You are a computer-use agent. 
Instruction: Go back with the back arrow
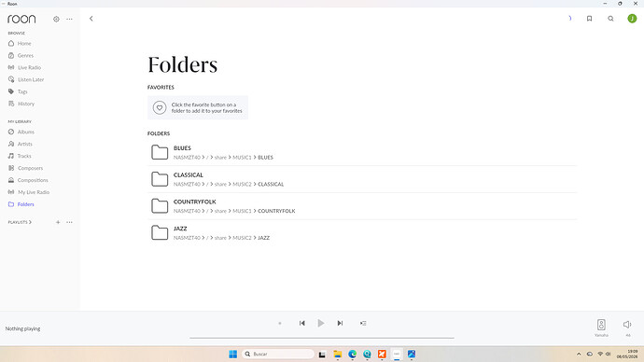point(91,19)
